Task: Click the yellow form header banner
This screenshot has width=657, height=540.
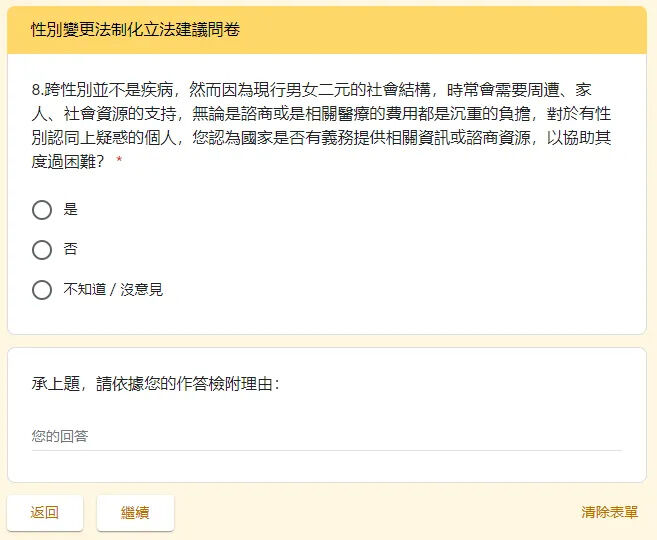Action: 327,30
